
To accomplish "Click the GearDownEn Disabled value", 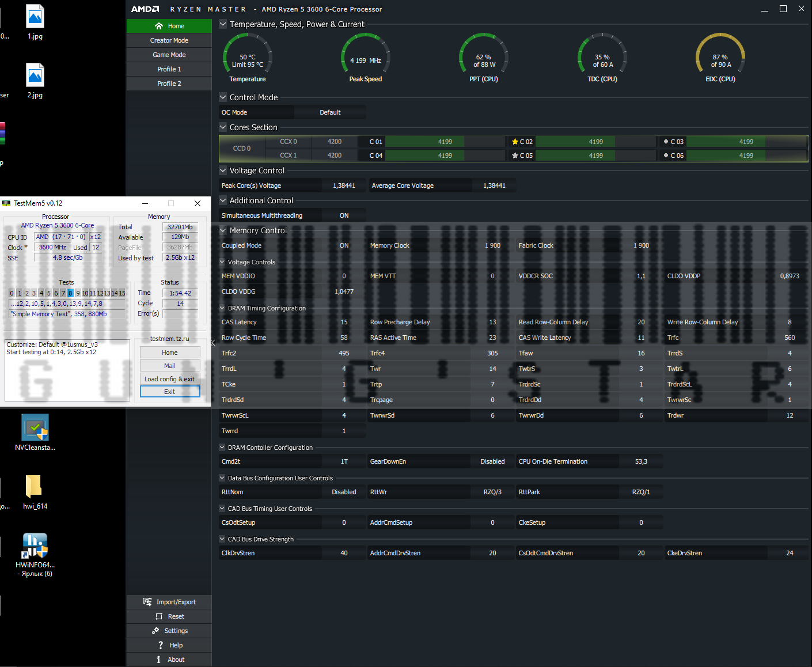I will coord(492,461).
